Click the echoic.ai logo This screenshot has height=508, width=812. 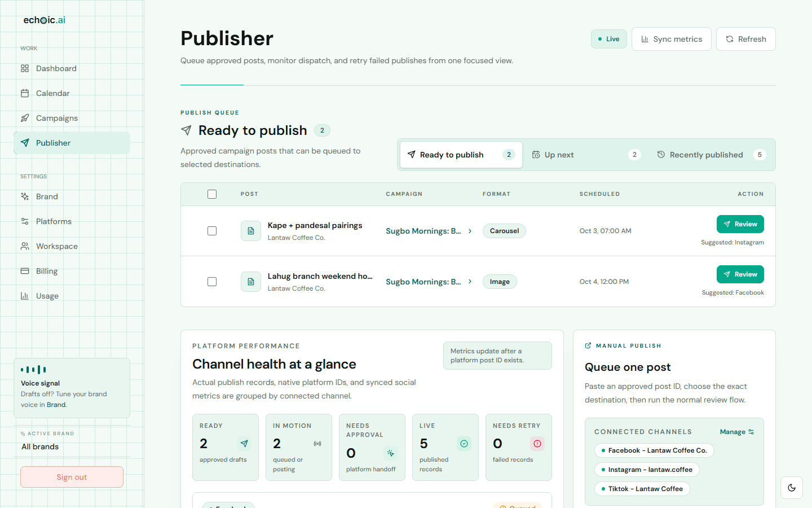[x=44, y=20]
